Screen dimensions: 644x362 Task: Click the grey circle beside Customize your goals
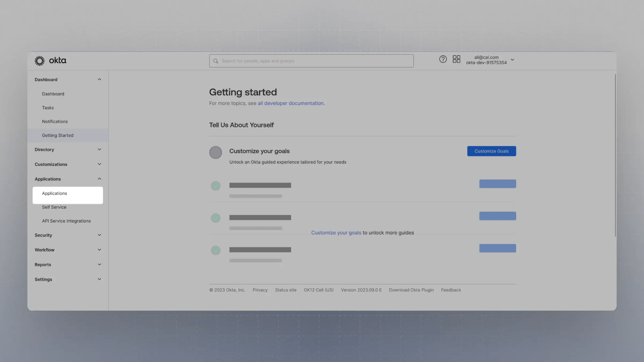tap(216, 152)
